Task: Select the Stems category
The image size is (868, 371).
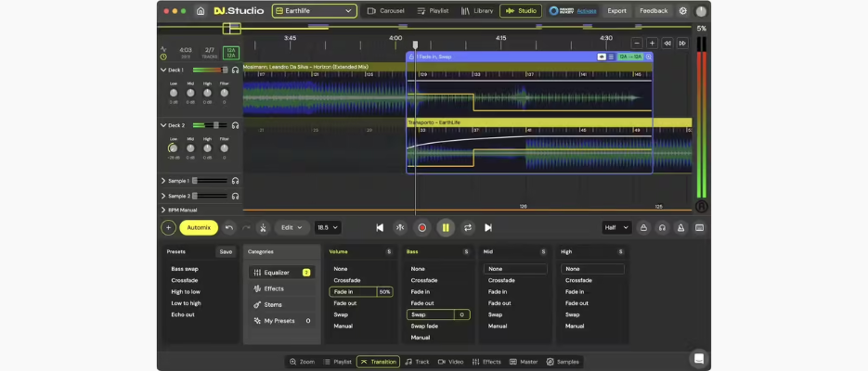Action: click(x=282, y=304)
